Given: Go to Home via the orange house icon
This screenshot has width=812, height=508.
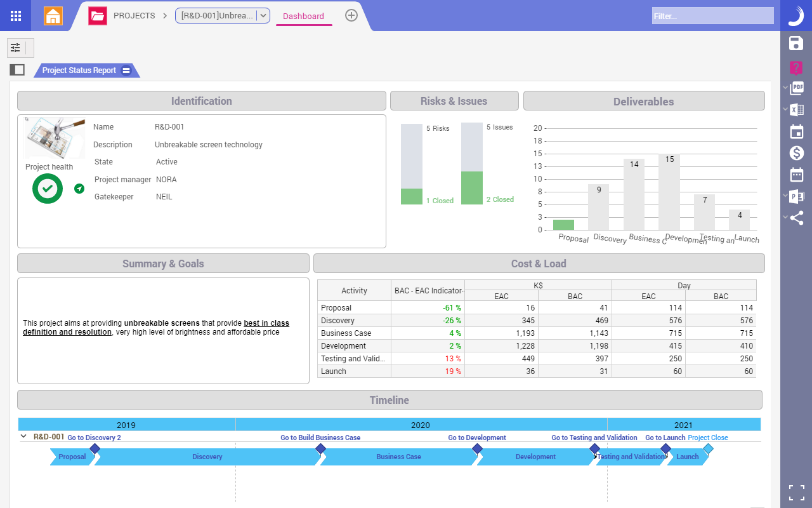Looking at the screenshot, I should click(x=53, y=15).
